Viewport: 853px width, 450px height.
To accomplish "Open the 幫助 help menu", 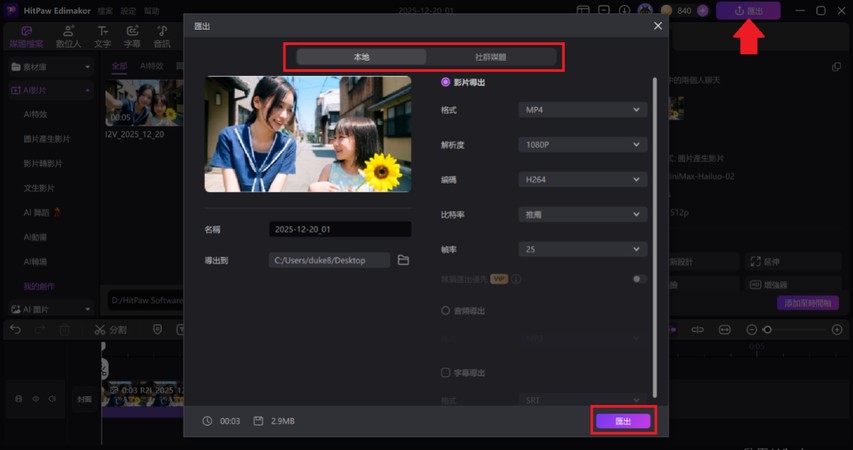I will point(152,11).
